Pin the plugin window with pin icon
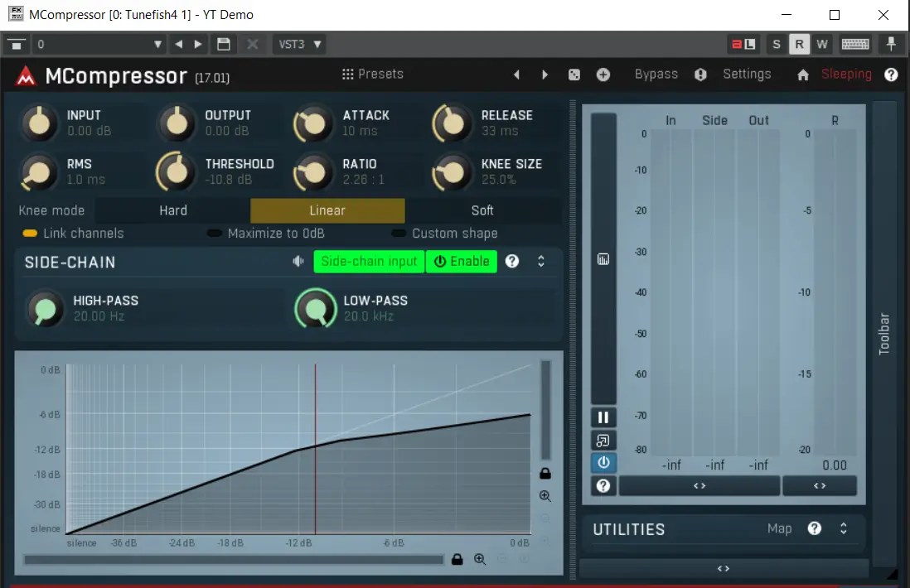 click(x=891, y=44)
